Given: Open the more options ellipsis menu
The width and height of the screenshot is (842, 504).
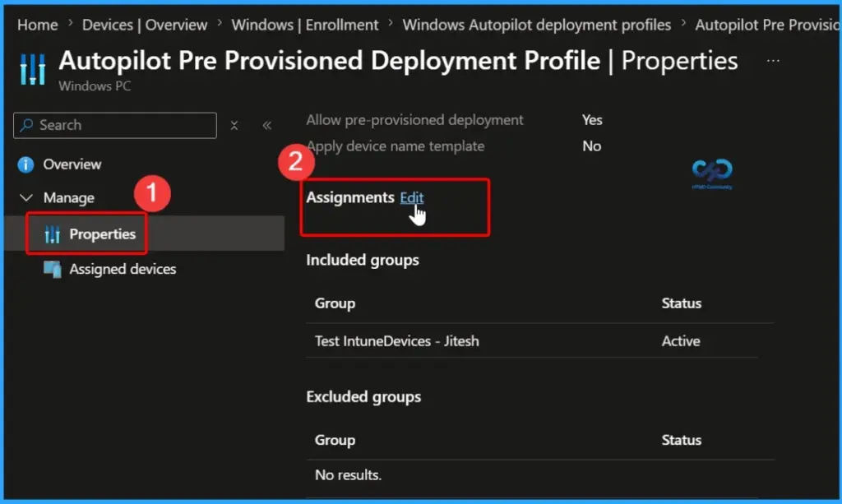Looking at the screenshot, I should tap(773, 61).
